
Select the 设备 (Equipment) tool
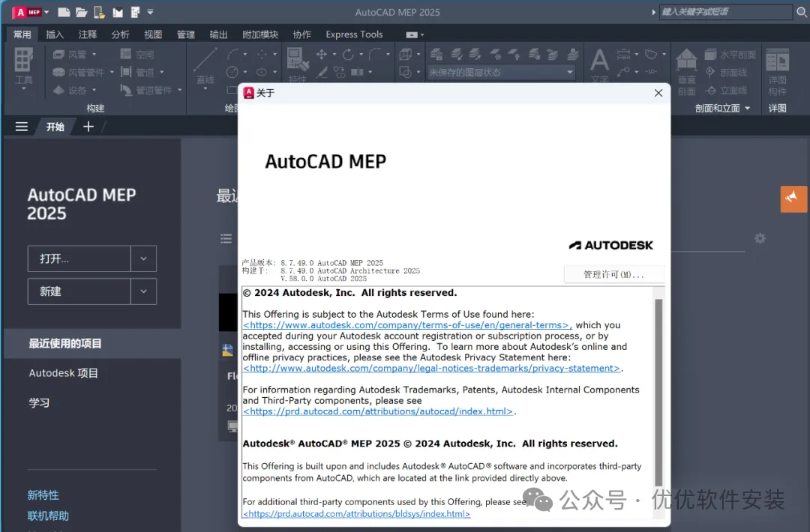pos(70,91)
